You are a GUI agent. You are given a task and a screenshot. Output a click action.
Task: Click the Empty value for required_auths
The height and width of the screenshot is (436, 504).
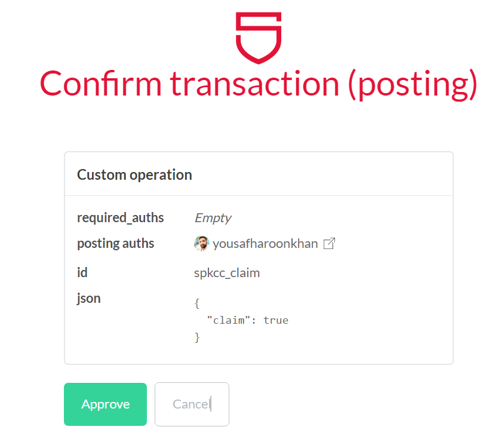tap(213, 217)
